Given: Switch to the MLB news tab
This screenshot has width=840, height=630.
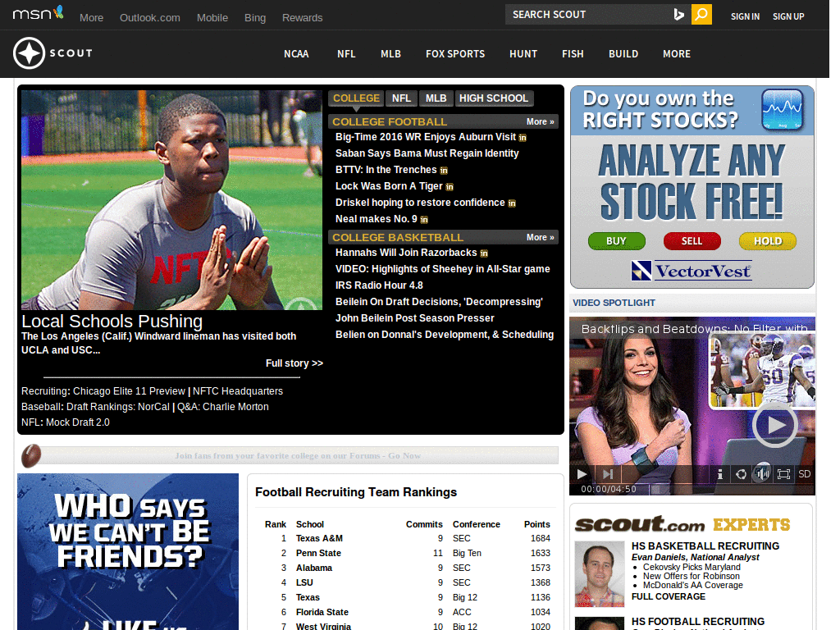Looking at the screenshot, I should pyautogui.click(x=436, y=98).
